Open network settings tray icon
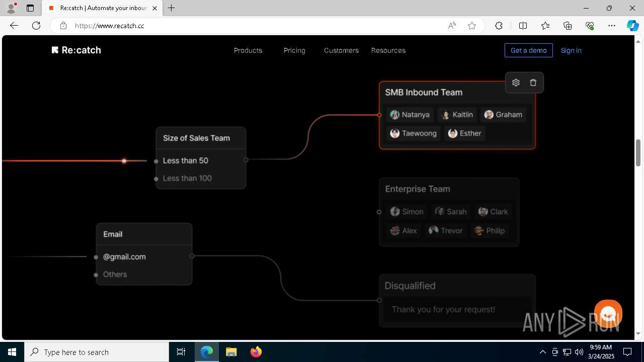 567,352
